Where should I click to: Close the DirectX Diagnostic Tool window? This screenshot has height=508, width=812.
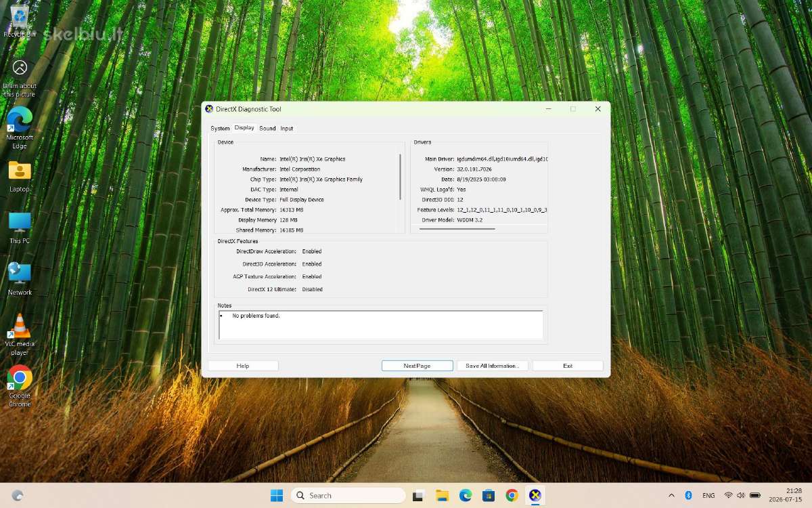point(597,109)
